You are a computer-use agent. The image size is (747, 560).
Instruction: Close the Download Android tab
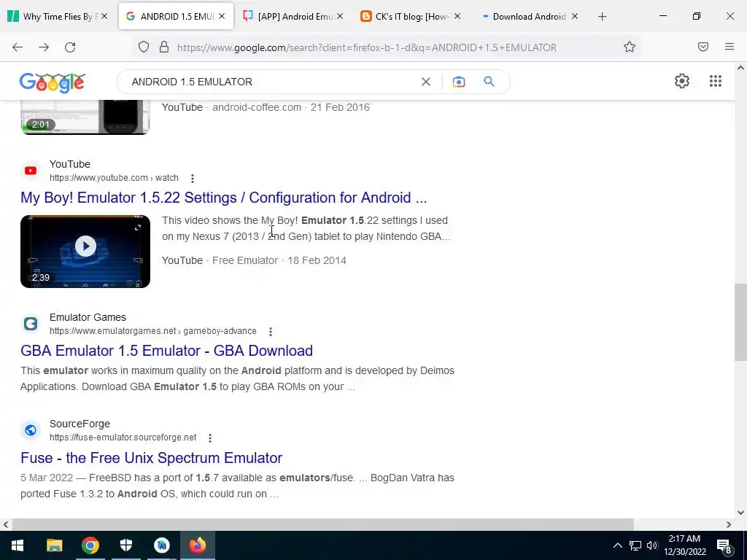pyautogui.click(x=575, y=16)
